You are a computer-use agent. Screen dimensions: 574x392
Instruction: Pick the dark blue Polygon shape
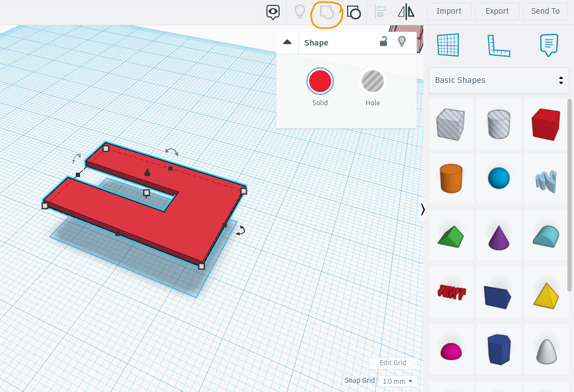(x=498, y=349)
